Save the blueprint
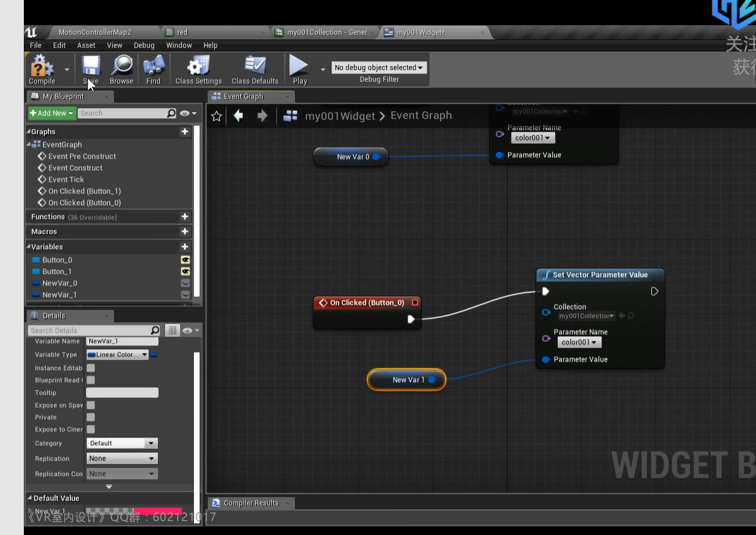756x535 pixels. pyautogui.click(x=91, y=70)
